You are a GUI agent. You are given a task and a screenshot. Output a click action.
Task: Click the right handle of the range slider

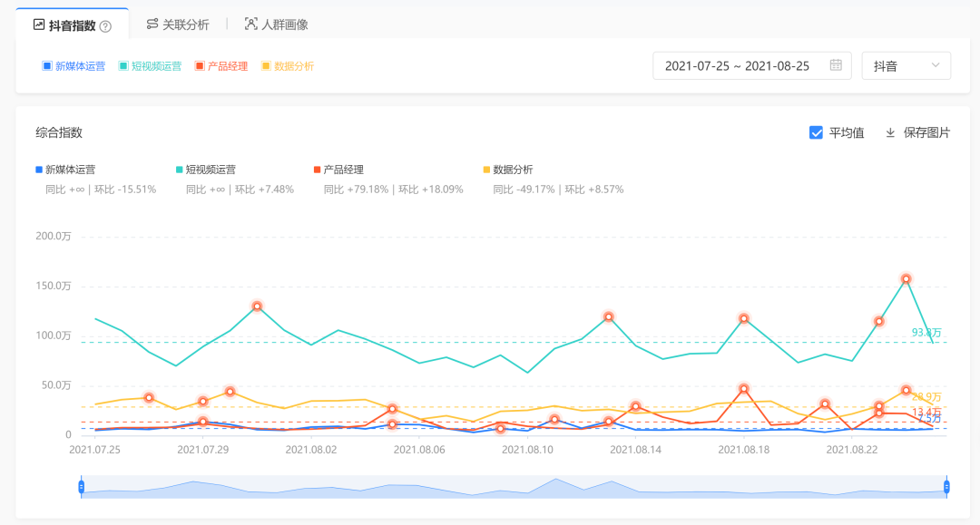click(946, 486)
